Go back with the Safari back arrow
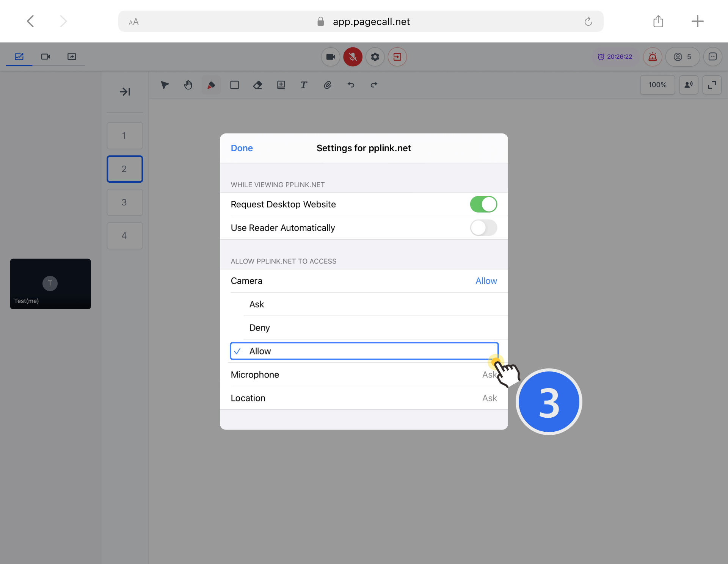Viewport: 728px width, 564px height. pos(31,21)
